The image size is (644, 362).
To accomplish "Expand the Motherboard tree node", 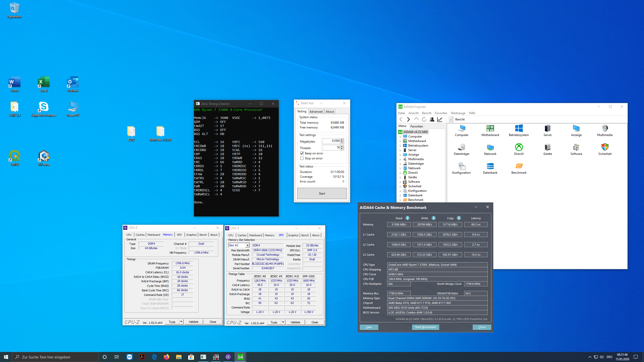I will point(400,141).
